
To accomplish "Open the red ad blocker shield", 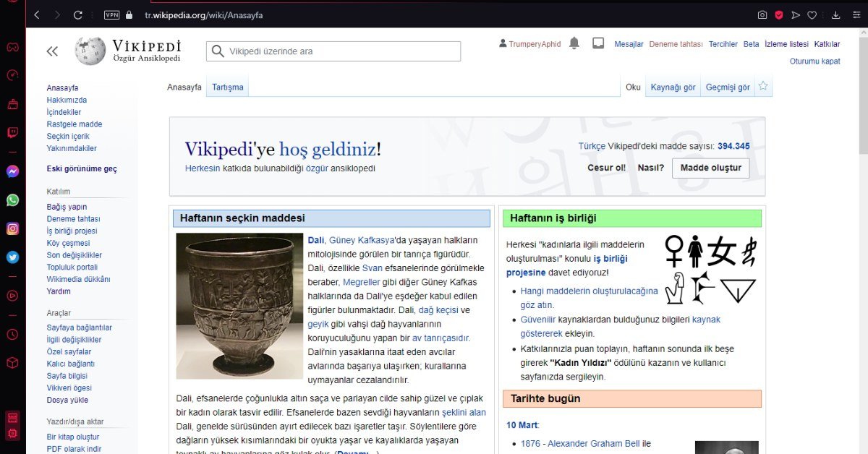I will point(779,14).
